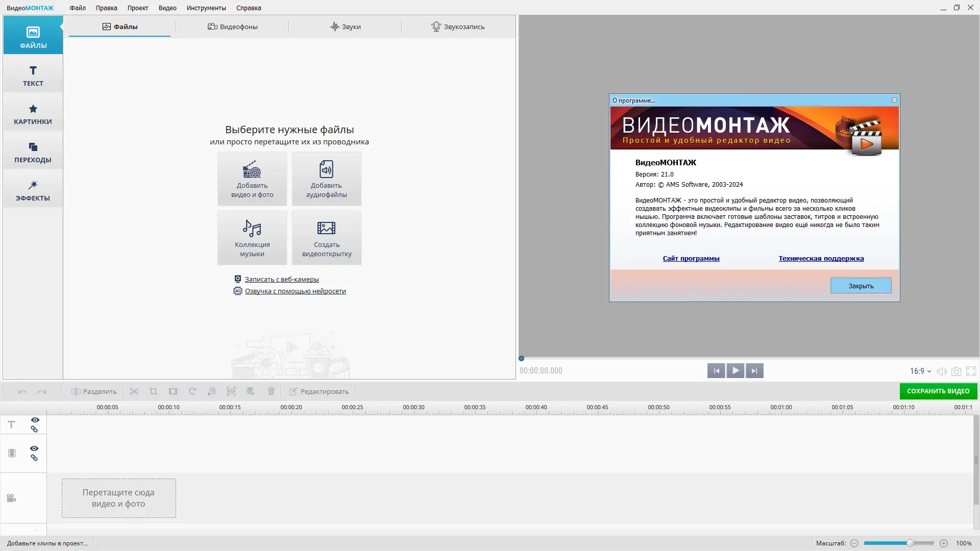Take a snapshot with camera icon

(956, 371)
